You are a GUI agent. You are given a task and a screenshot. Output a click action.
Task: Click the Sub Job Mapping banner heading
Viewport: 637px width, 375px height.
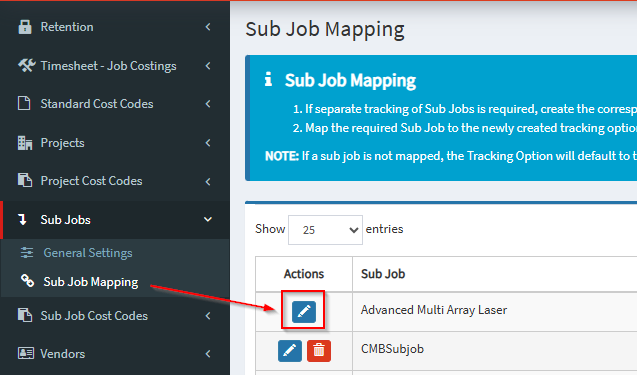point(350,80)
